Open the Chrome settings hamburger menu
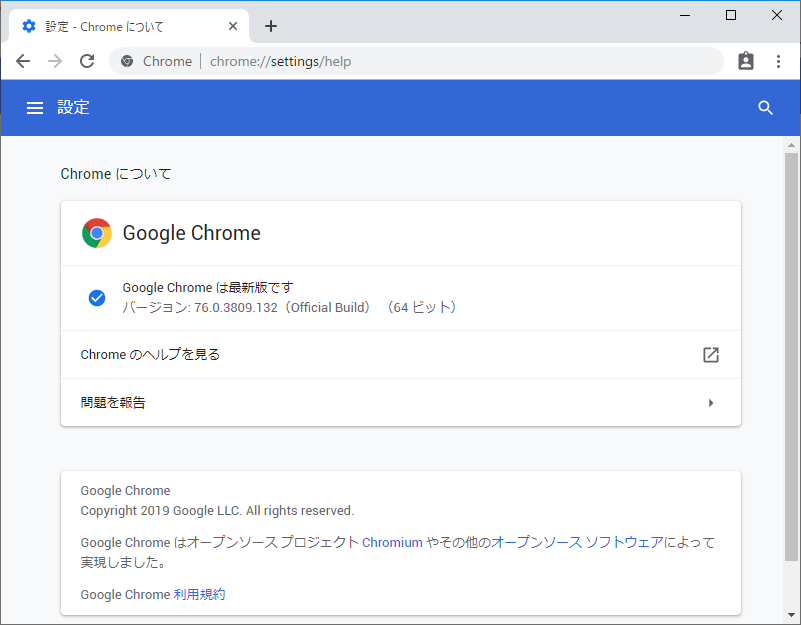 pyautogui.click(x=35, y=107)
